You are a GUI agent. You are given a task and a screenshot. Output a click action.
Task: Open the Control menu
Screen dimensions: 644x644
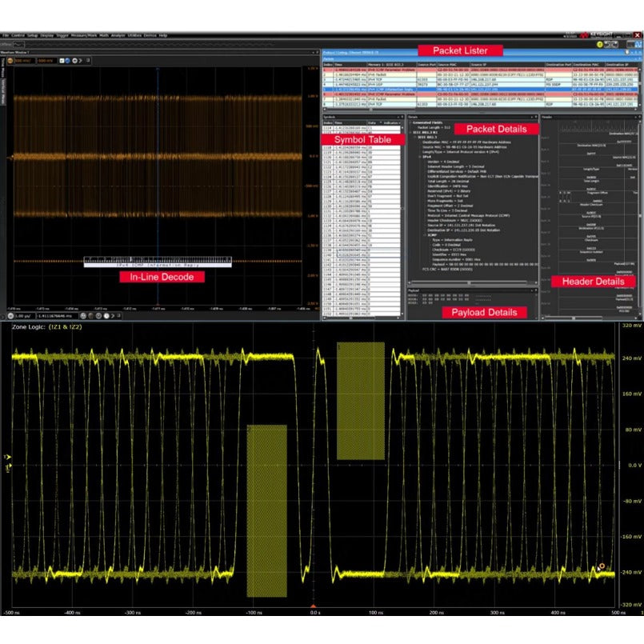tap(18, 35)
